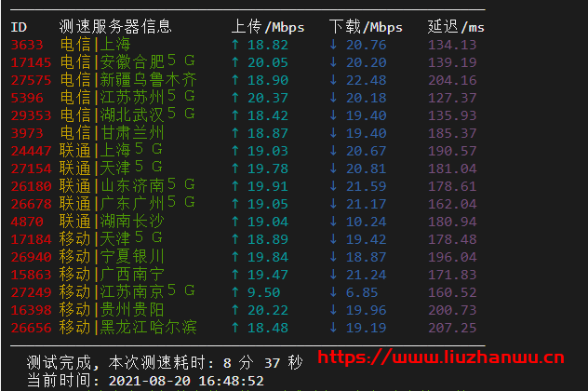Image resolution: width=588 pixels, height=391 pixels.
Task: Click download value 22.48
Action: 366,80
